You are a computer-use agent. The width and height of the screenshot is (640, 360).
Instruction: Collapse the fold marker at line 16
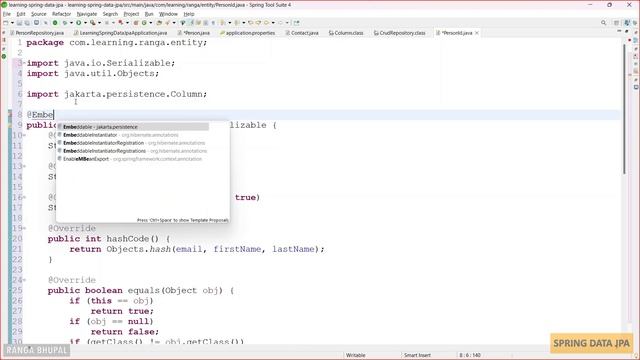[24, 197]
